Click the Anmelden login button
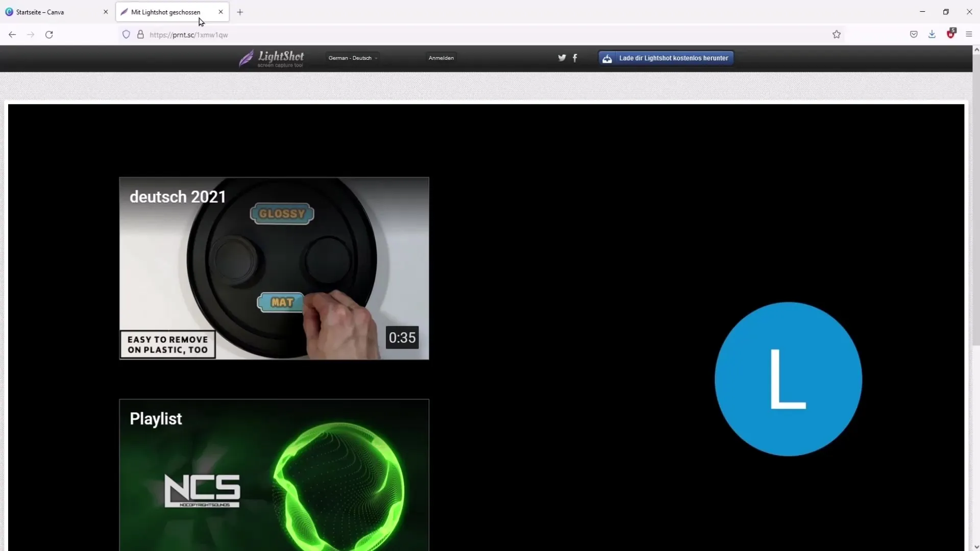Screen dimensions: 980x551 point(441,58)
